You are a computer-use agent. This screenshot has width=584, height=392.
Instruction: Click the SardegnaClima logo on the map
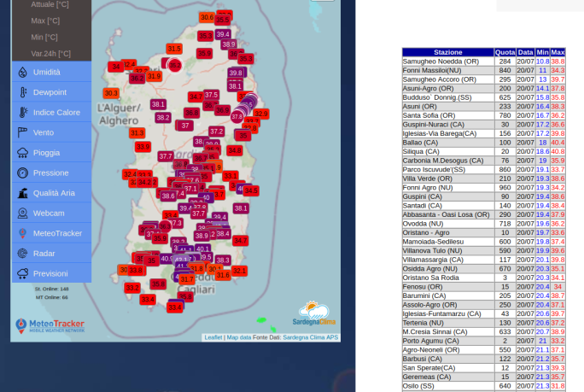tap(314, 313)
